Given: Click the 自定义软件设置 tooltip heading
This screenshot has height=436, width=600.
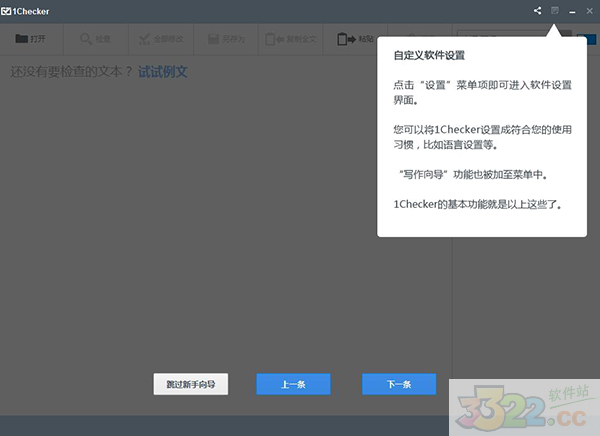Looking at the screenshot, I should coord(429,56).
